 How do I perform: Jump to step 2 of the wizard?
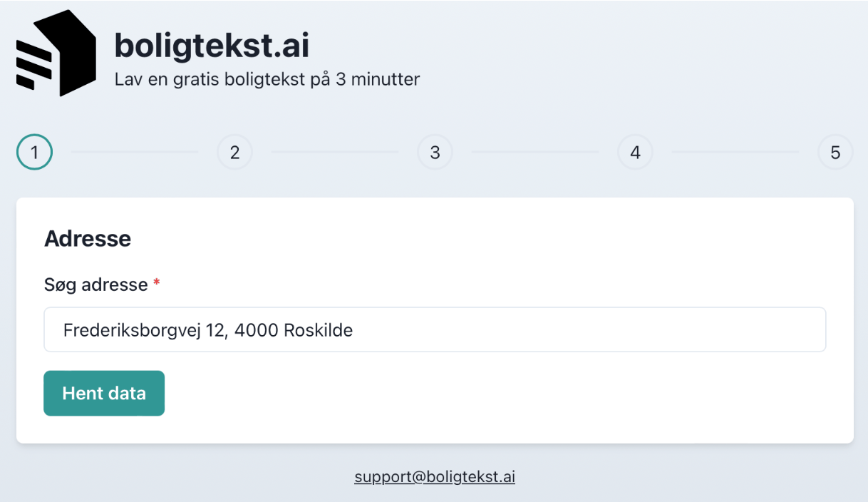coord(234,152)
